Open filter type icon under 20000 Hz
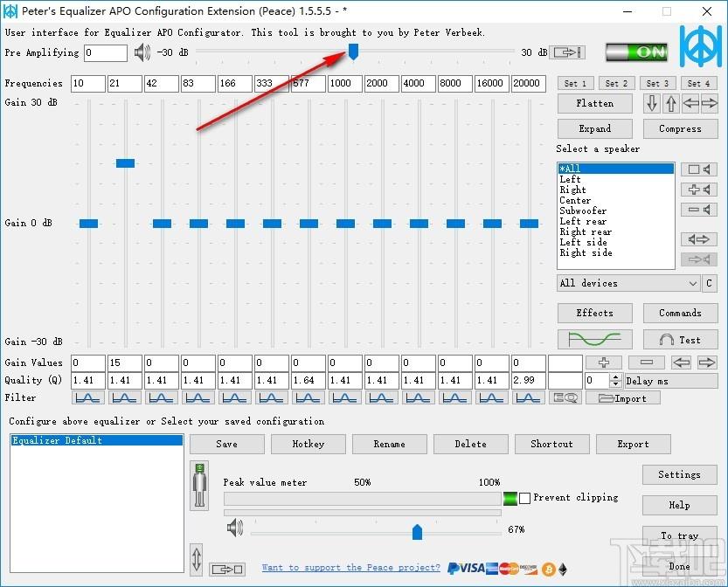 coord(528,397)
